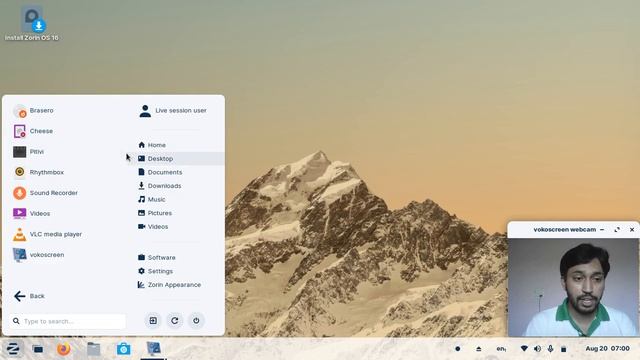Open Files manager from taskbar
The width and height of the screenshot is (640, 360).
point(93,349)
